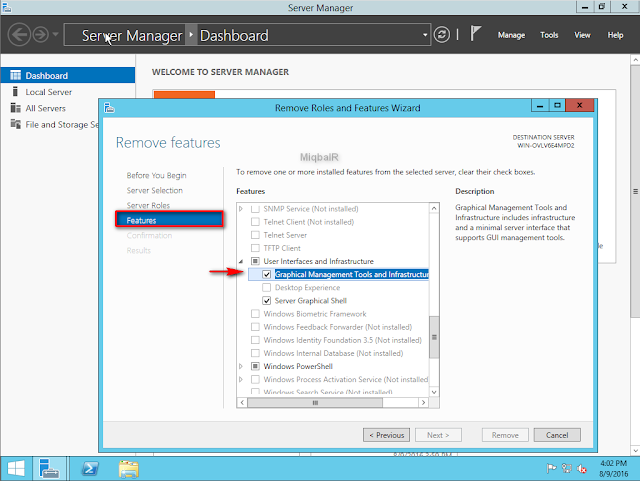Click the Server Manager taskbar icon
The width and height of the screenshot is (640, 481).
(49, 468)
